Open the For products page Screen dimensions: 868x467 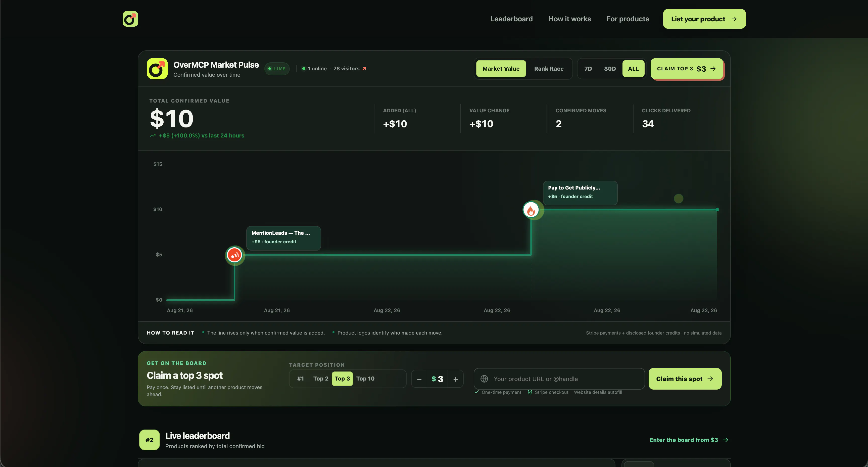point(628,19)
